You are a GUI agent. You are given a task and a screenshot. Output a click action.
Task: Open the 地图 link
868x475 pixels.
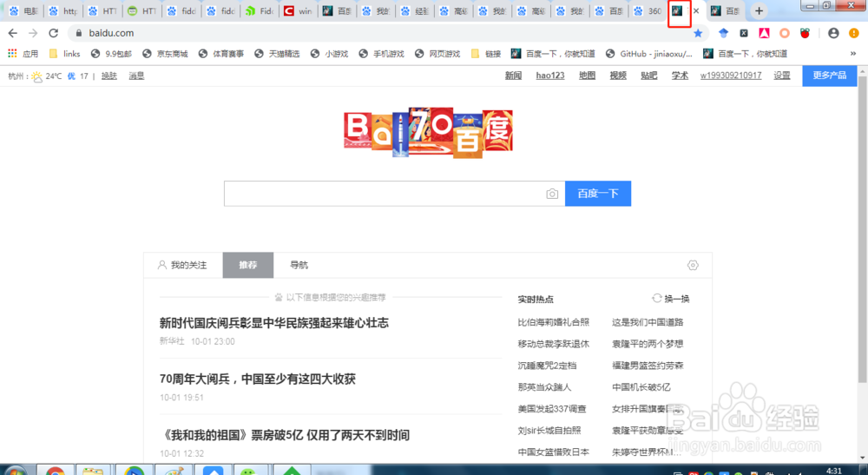[x=588, y=76]
